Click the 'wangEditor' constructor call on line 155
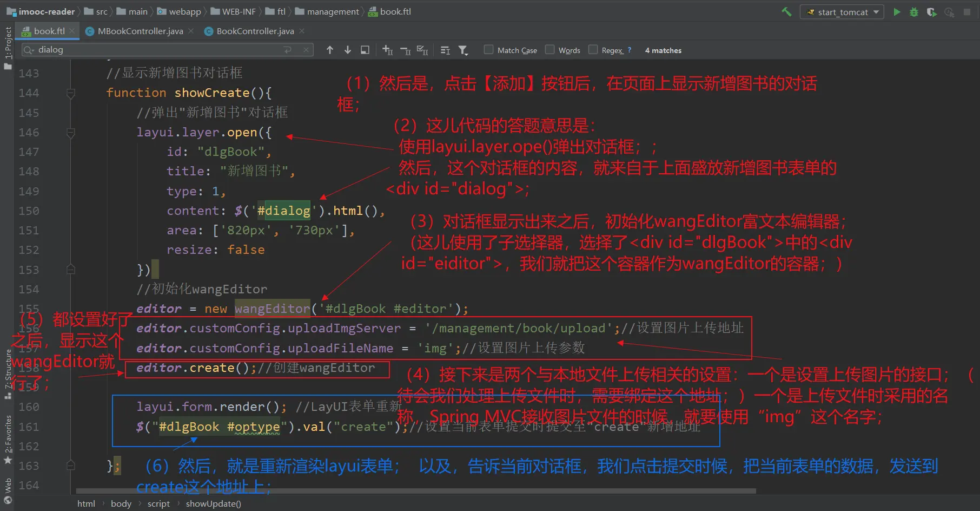980x511 pixels. (x=273, y=309)
